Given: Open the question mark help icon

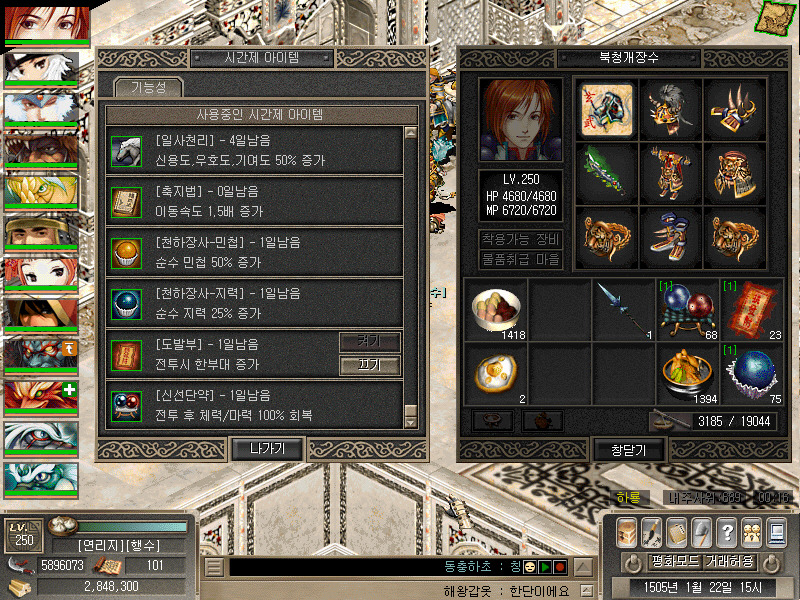Looking at the screenshot, I should [x=727, y=533].
